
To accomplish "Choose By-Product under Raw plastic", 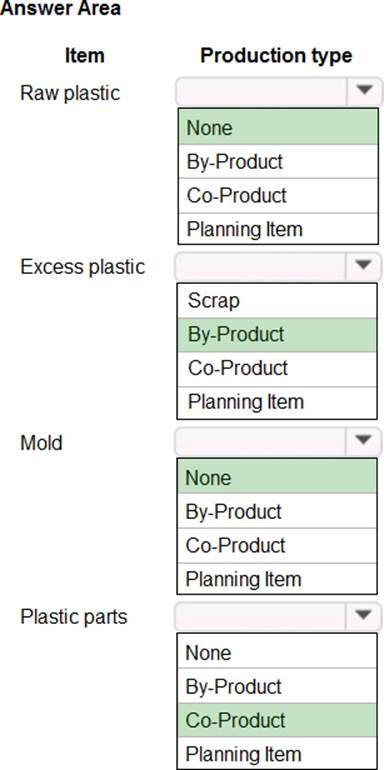I will tap(278, 162).
